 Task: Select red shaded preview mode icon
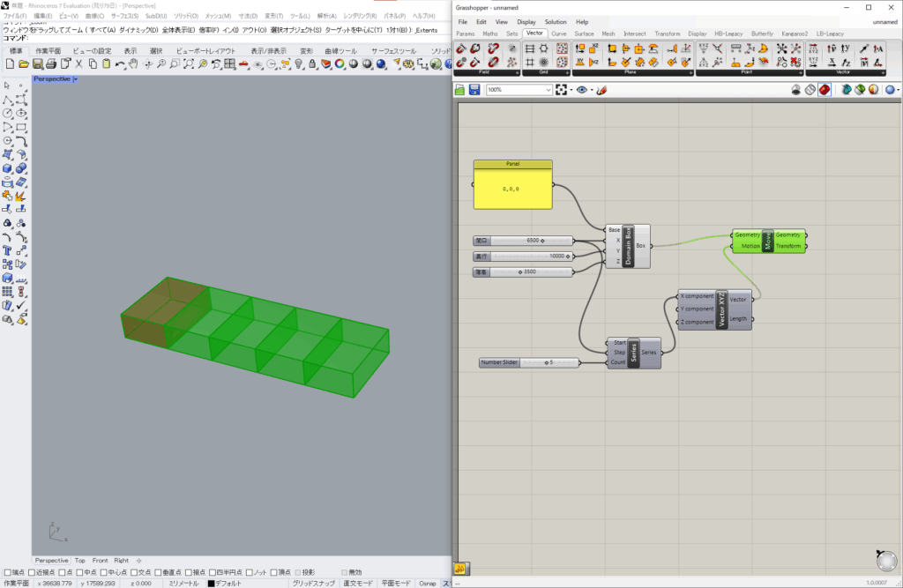tap(824, 90)
